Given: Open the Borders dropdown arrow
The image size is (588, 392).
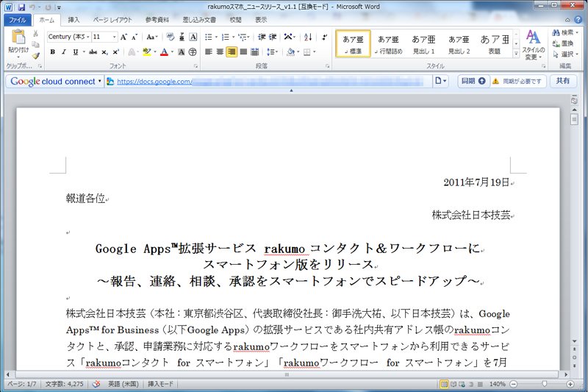Looking at the screenshot, I should 315,51.
